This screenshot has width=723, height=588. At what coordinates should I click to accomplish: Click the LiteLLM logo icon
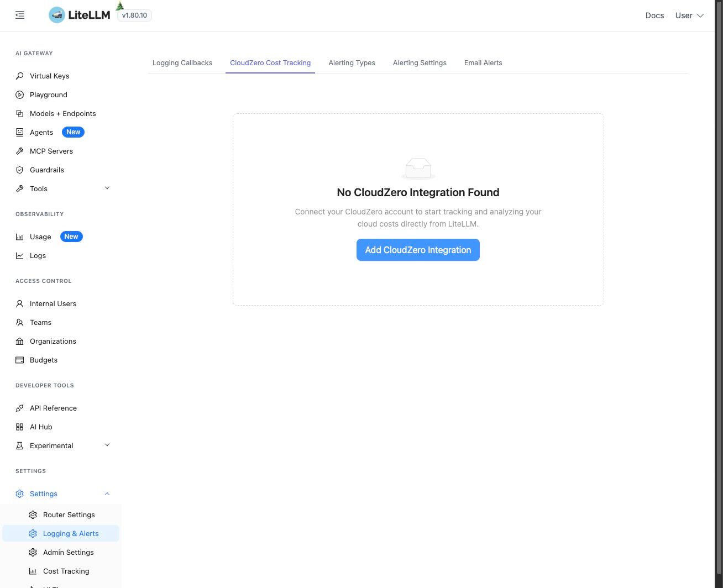tap(56, 15)
